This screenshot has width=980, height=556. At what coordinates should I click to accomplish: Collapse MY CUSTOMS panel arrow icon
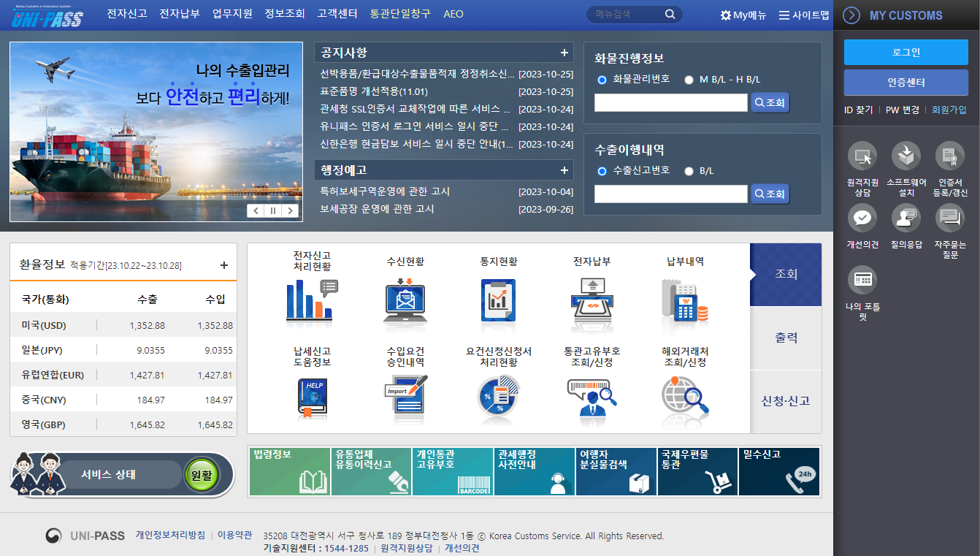(851, 15)
